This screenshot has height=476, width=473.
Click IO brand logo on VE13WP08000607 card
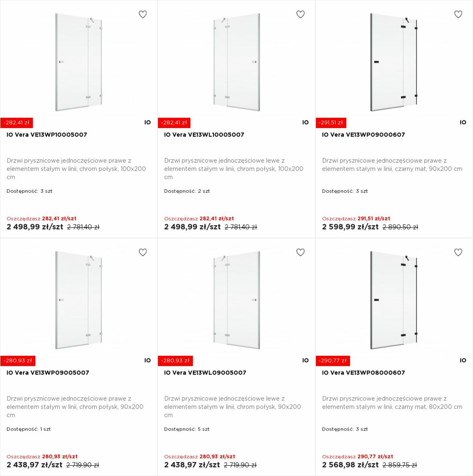click(x=463, y=361)
